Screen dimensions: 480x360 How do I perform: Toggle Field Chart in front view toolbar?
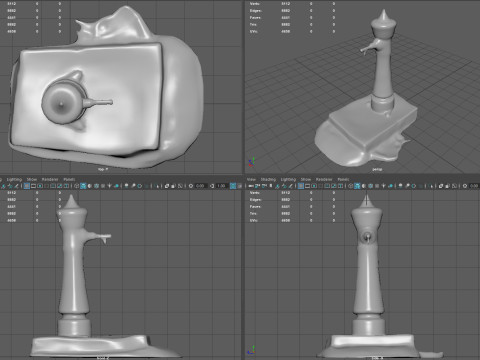327,186
